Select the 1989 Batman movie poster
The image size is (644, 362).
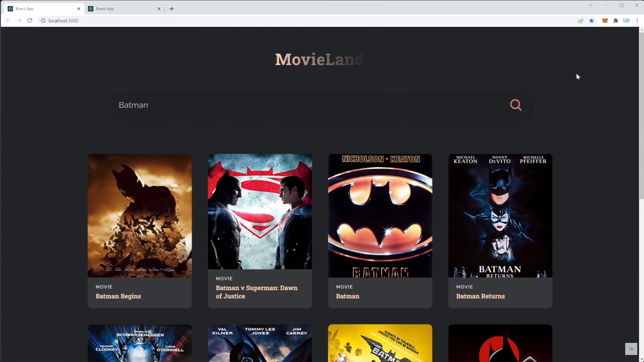pyautogui.click(x=380, y=215)
